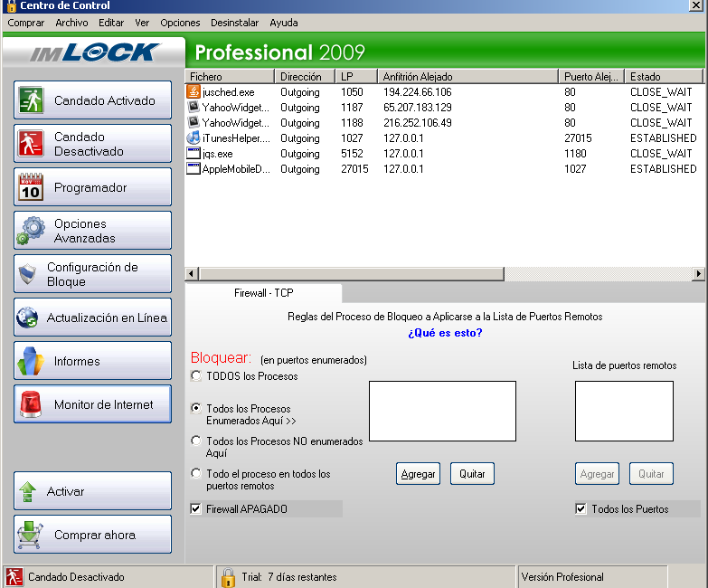
Task: Select Todos los Procesos Enumerados Aquí option
Action: 196,408
